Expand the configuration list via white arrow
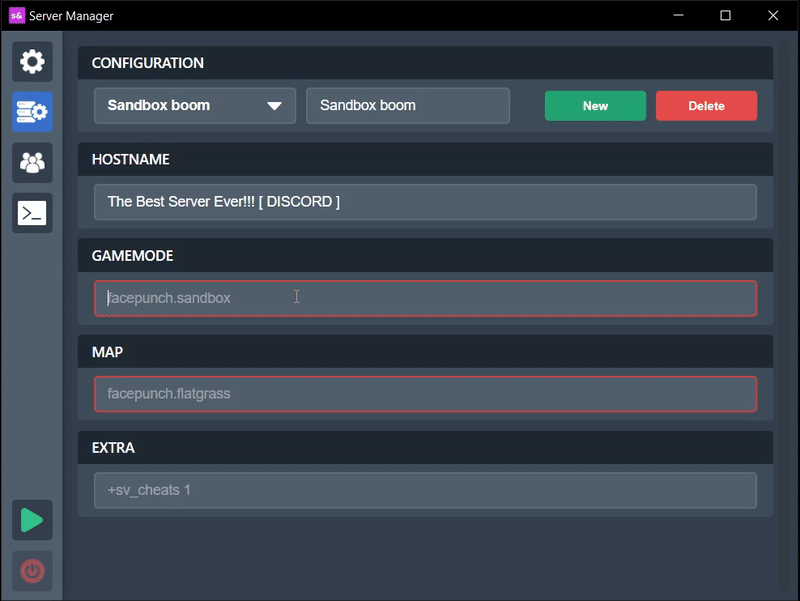The image size is (800, 601). 274,106
